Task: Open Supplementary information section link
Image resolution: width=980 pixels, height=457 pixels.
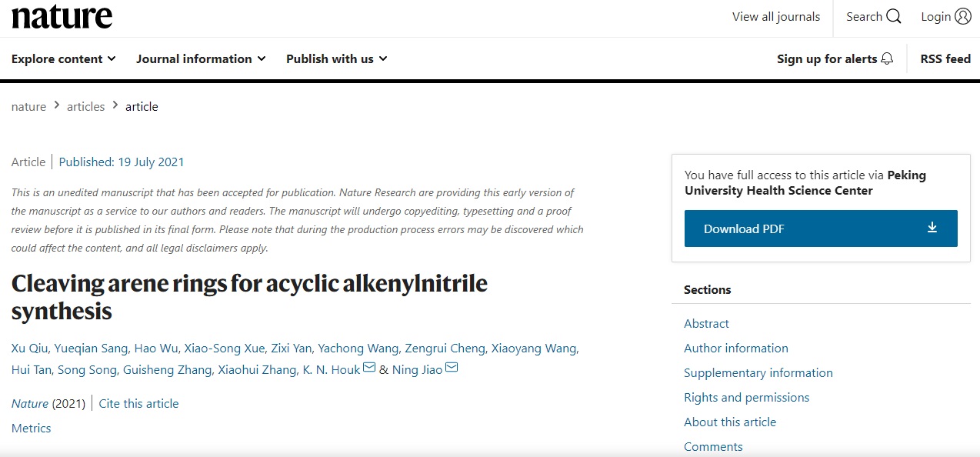Action: [x=758, y=373]
